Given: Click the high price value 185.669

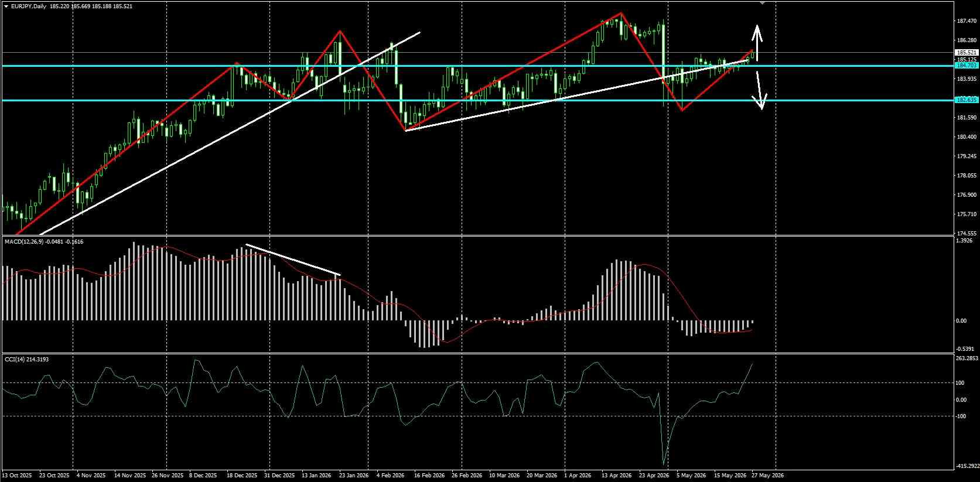Looking at the screenshot, I should pos(81,6).
